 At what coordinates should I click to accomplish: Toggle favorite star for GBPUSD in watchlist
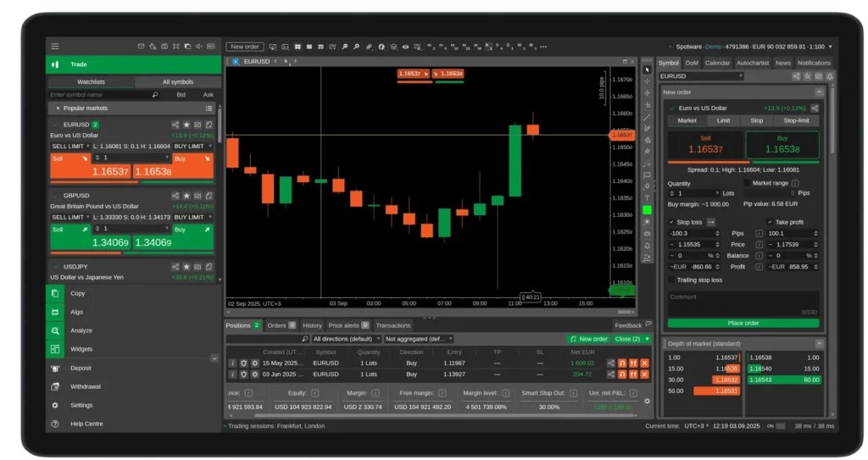(186, 196)
